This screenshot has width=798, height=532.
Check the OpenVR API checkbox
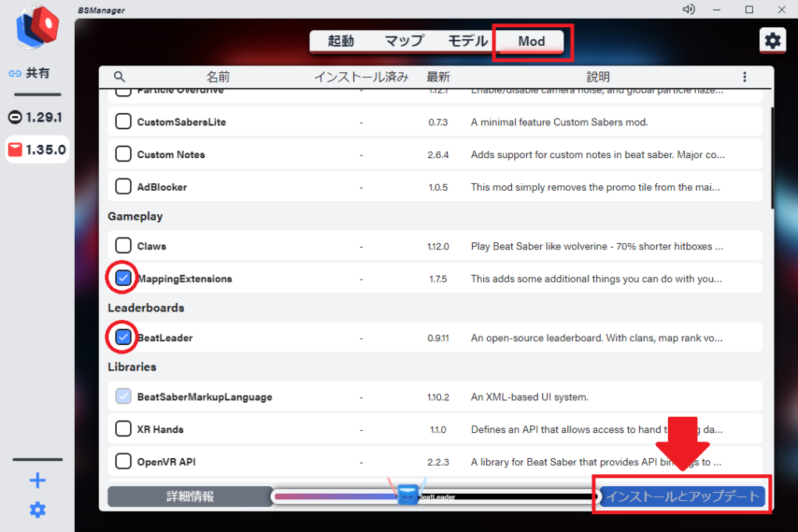tap(123, 461)
